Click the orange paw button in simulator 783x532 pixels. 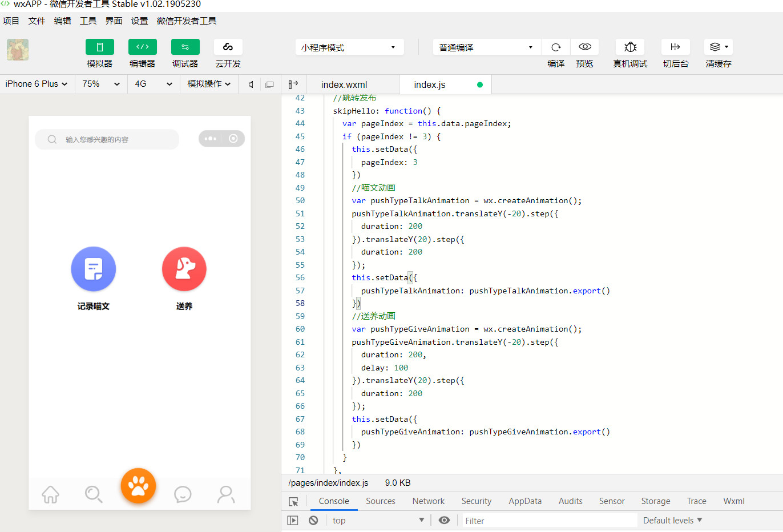(138, 486)
